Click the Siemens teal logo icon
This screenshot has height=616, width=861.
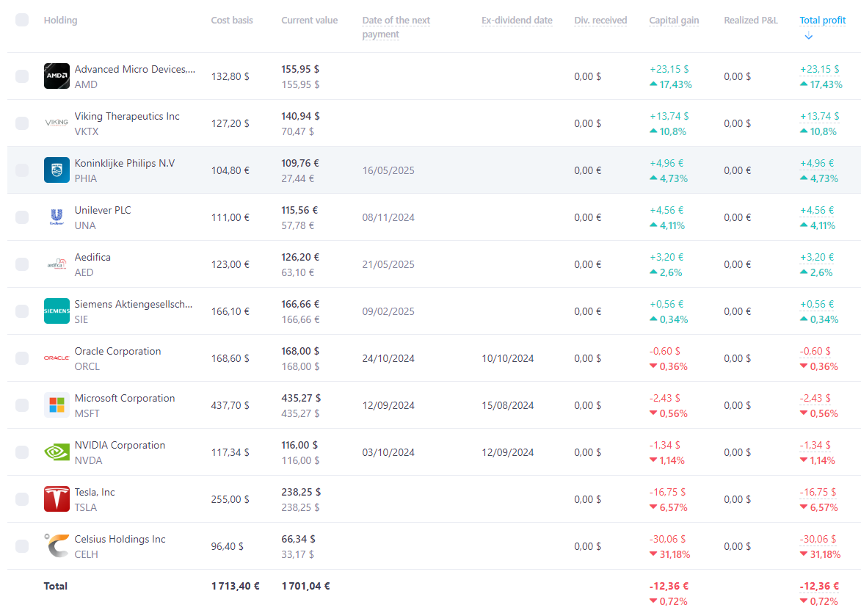57,311
